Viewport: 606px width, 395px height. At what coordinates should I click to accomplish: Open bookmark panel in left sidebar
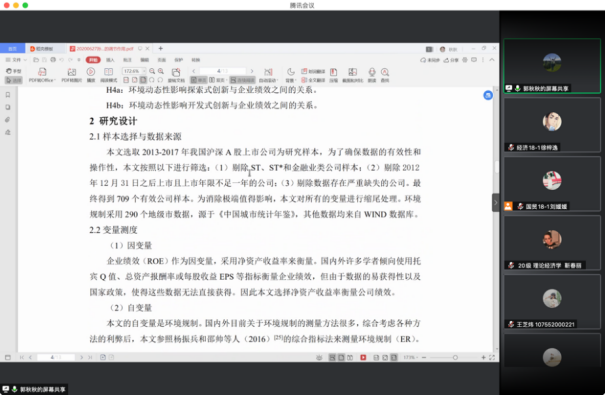8,95
